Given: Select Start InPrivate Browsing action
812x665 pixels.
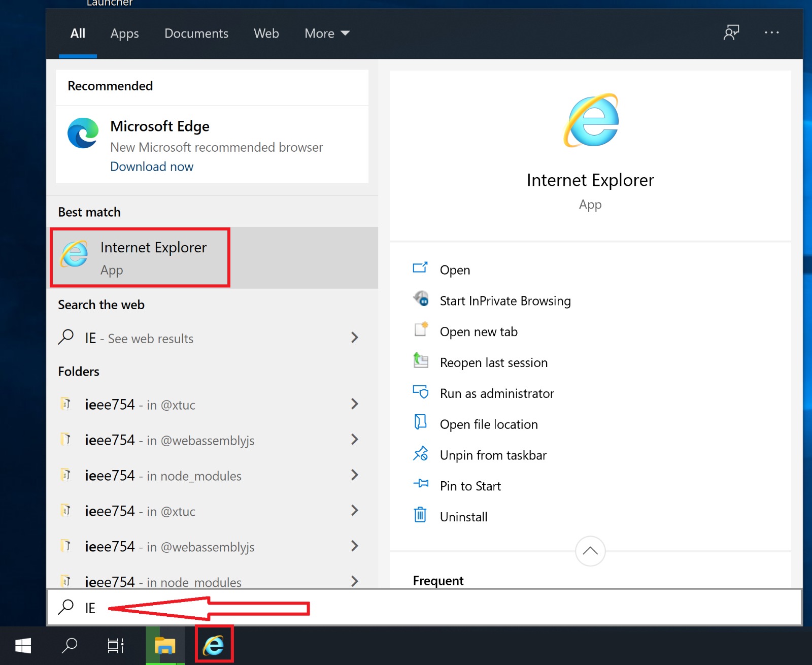Looking at the screenshot, I should tap(505, 301).
